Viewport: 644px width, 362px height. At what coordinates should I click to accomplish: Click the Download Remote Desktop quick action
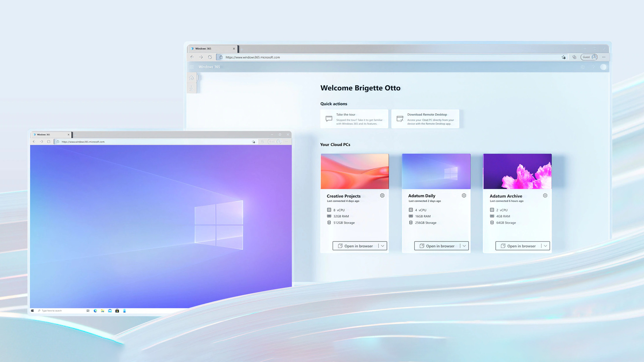(x=425, y=119)
